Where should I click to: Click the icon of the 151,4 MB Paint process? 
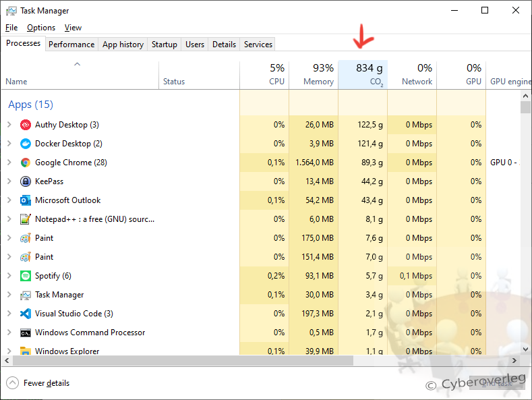pyautogui.click(x=26, y=257)
